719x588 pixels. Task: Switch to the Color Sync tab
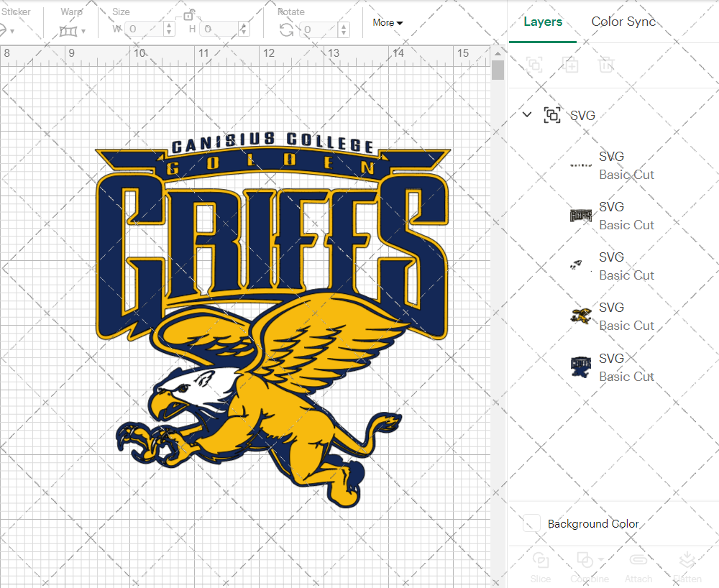click(623, 22)
